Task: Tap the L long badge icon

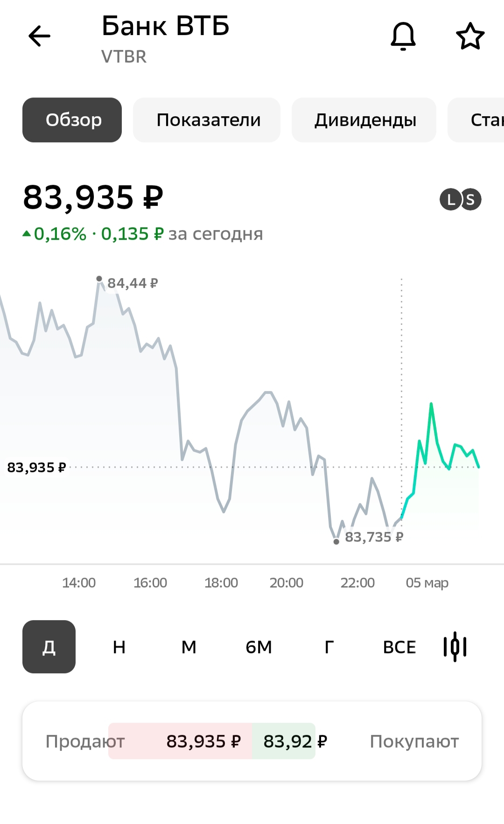Action: [450, 200]
